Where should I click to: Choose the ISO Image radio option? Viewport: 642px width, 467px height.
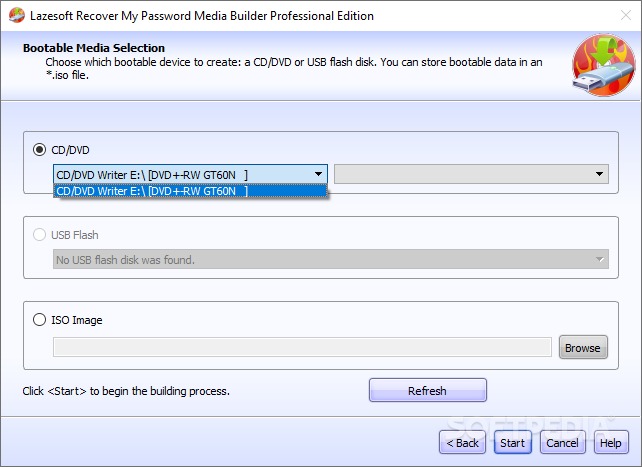(x=40, y=320)
